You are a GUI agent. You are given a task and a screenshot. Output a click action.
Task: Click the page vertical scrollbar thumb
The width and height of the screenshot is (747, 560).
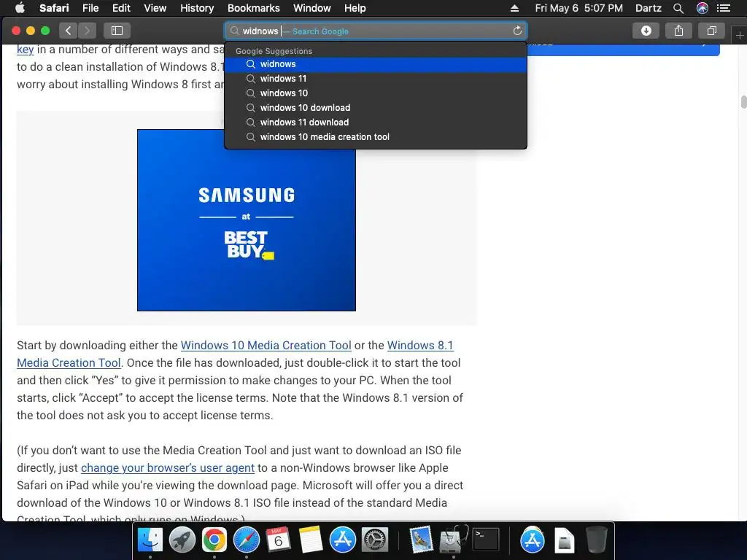point(743,102)
